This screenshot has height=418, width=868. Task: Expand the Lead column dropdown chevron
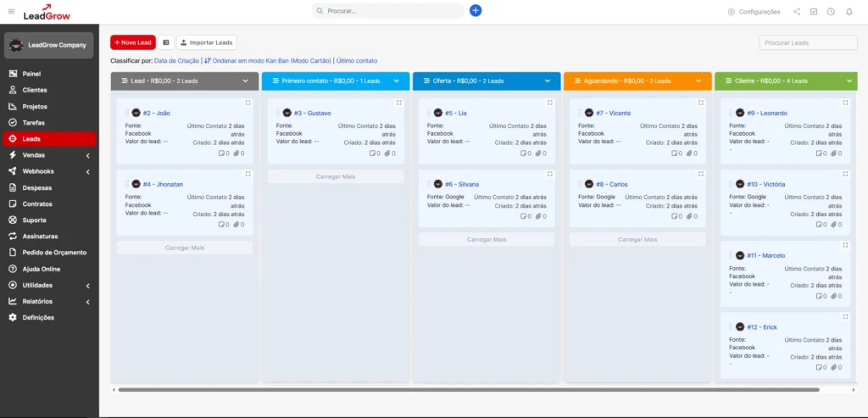point(246,81)
